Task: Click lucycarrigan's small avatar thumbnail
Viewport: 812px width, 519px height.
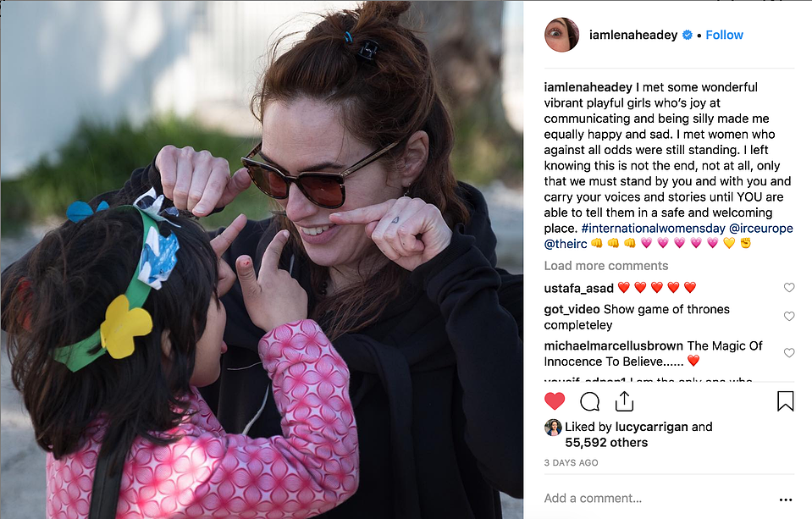Action: pos(553,428)
